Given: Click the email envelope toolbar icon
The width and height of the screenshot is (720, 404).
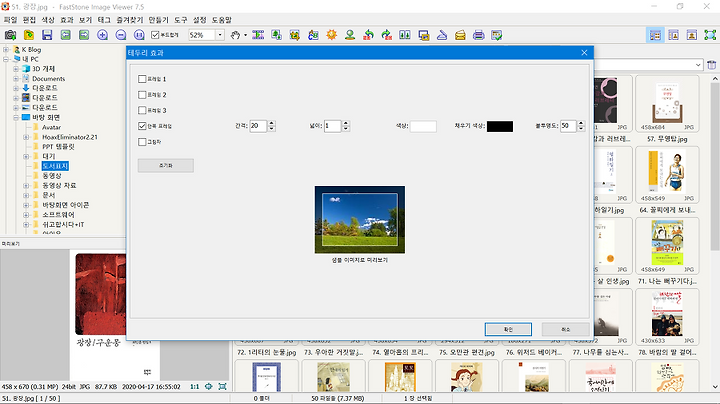Looking at the screenshot, I should pos(460,35).
